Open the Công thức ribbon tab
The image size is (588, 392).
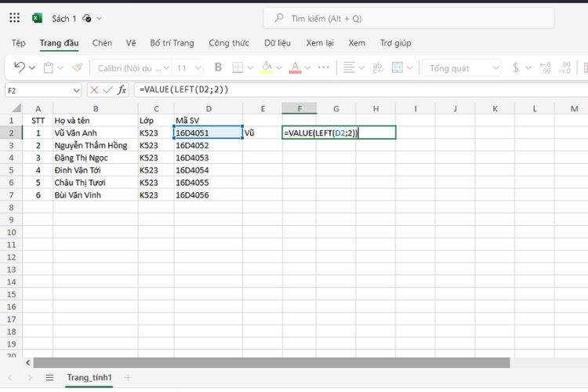point(228,43)
